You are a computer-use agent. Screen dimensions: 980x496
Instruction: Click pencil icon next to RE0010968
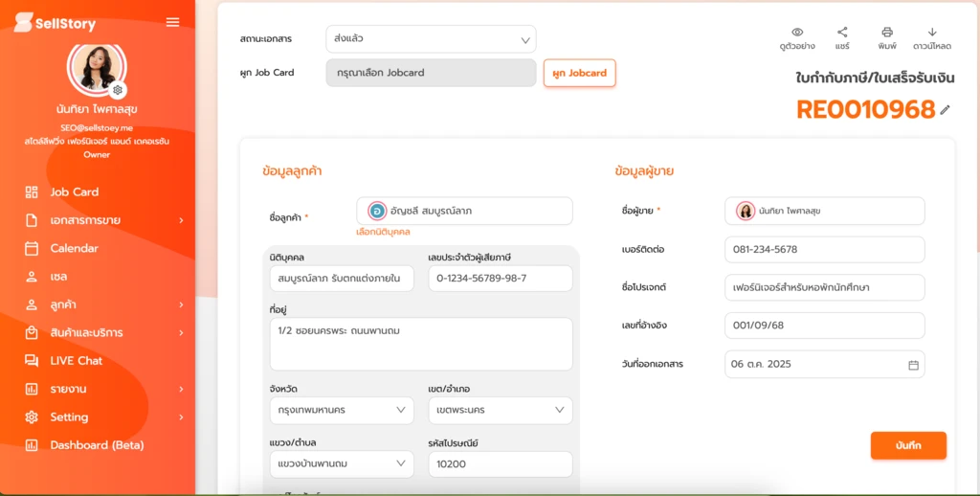point(946,110)
